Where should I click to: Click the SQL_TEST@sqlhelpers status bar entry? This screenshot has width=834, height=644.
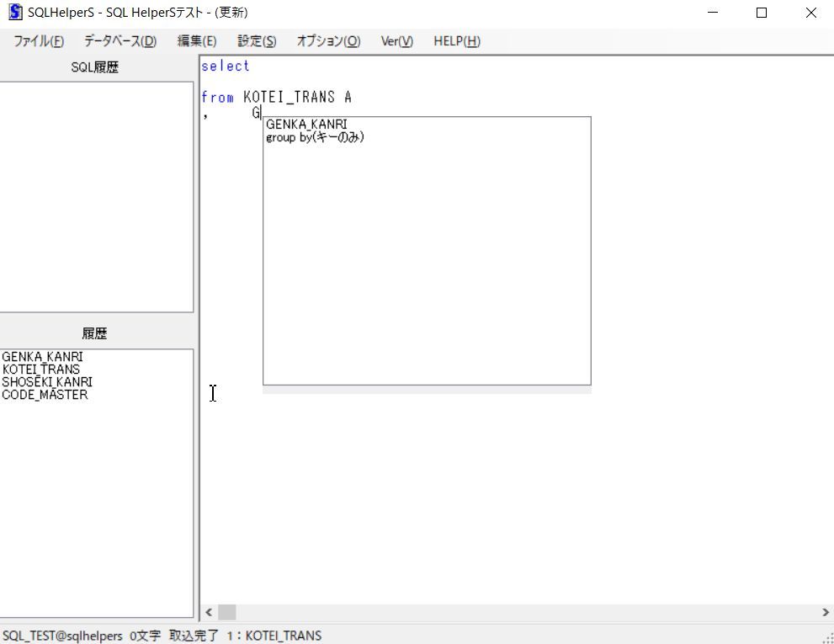[x=62, y=636]
